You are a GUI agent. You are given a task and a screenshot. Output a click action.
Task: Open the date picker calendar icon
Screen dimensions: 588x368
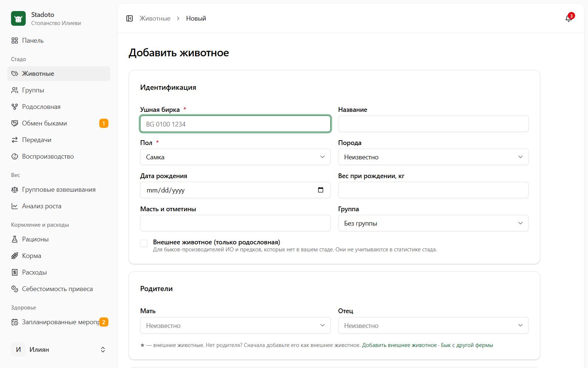click(x=320, y=190)
